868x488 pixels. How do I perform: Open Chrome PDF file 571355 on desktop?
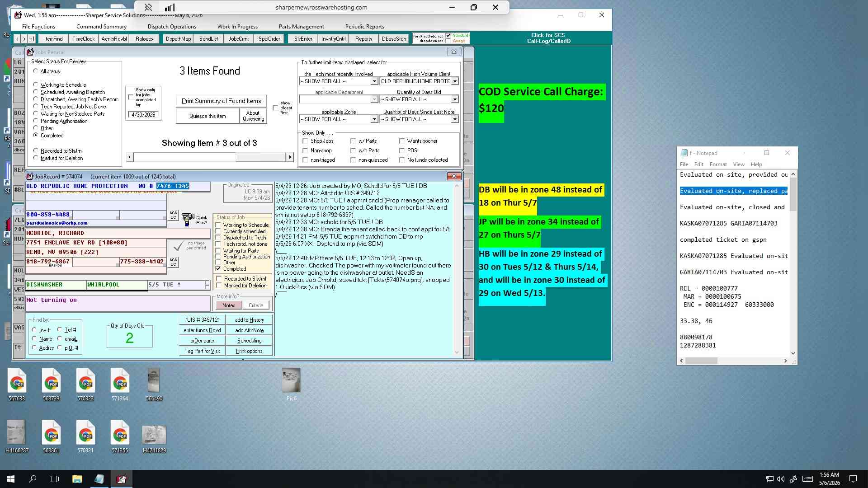tap(120, 436)
